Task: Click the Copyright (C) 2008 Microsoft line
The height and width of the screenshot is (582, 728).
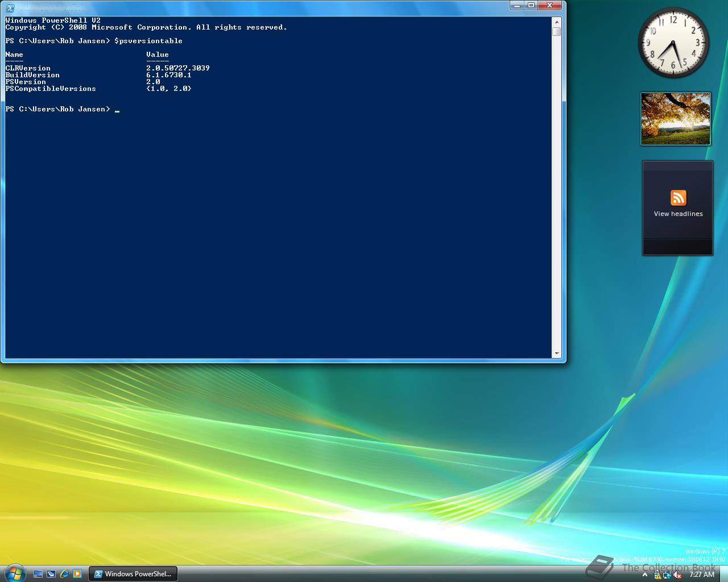Action: coord(146,27)
